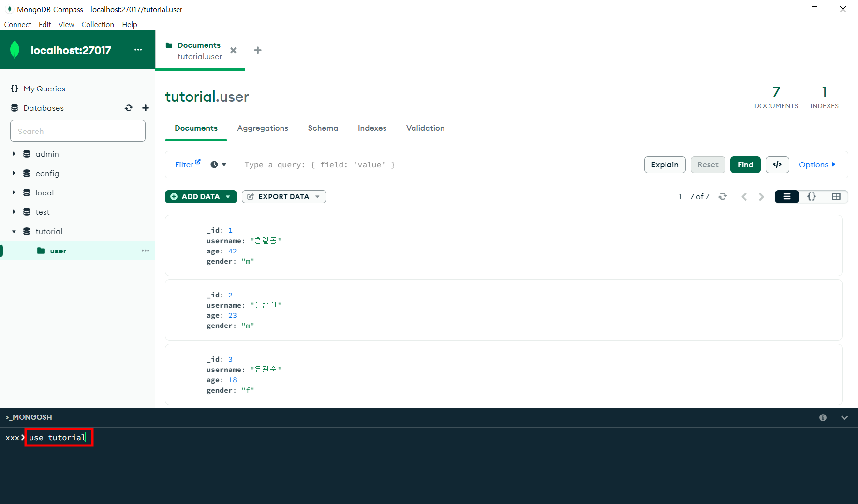858x504 pixels.
Task: Select the config database entry
Action: [x=47, y=173]
